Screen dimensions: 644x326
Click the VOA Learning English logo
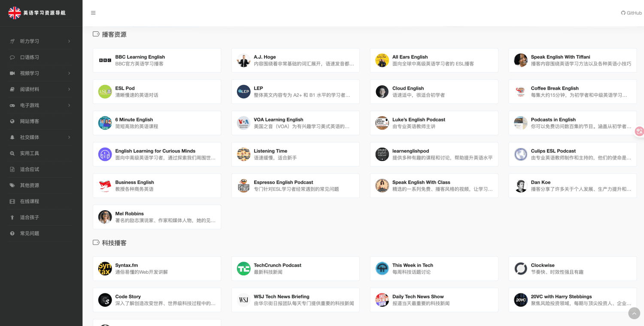(243, 123)
